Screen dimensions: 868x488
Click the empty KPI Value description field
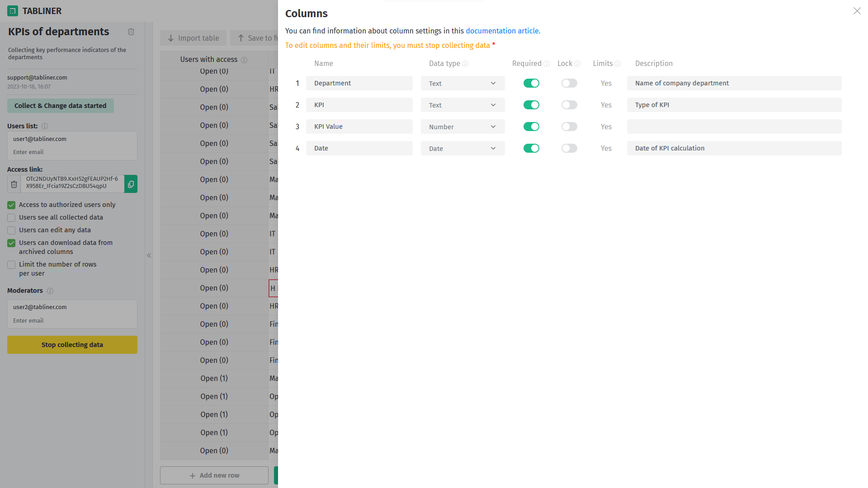coord(734,127)
